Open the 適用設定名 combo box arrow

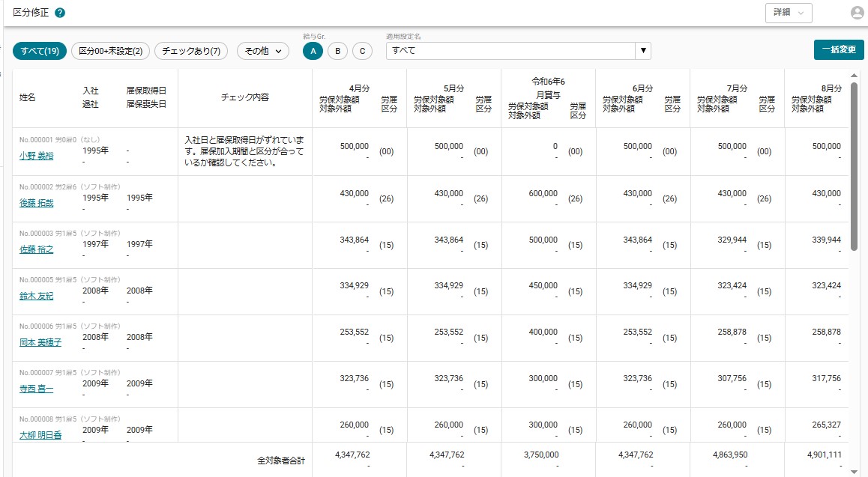pyautogui.click(x=642, y=51)
